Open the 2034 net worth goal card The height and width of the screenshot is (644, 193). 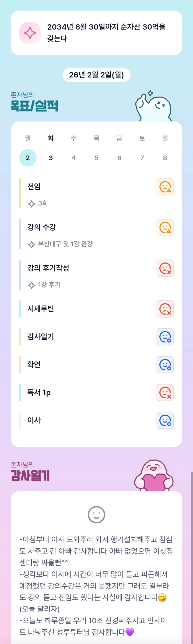106,33
